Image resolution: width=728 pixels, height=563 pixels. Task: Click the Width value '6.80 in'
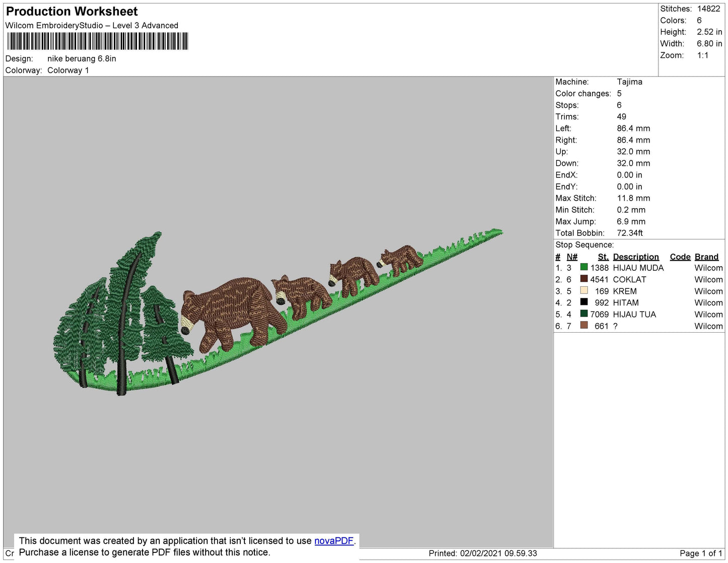[x=709, y=44]
